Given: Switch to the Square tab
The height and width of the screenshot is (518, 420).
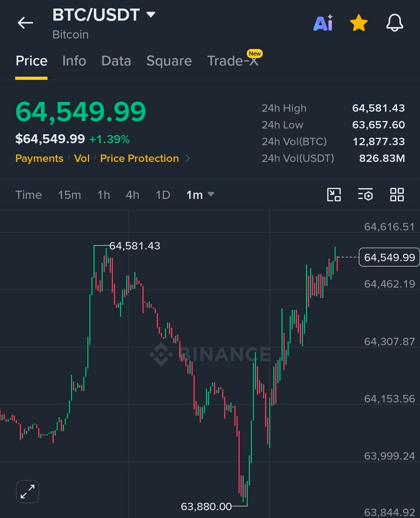Looking at the screenshot, I should pyautogui.click(x=169, y=61).
